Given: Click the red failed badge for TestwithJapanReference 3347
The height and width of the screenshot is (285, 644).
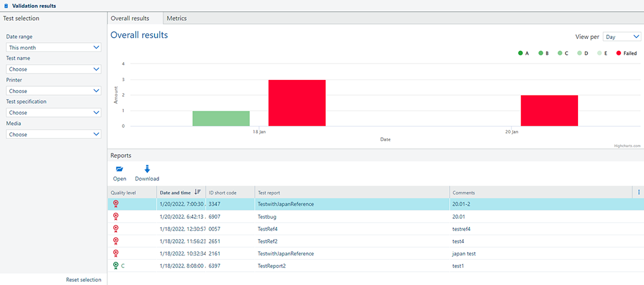Looking at the screenshot, I should coord(116,204).
